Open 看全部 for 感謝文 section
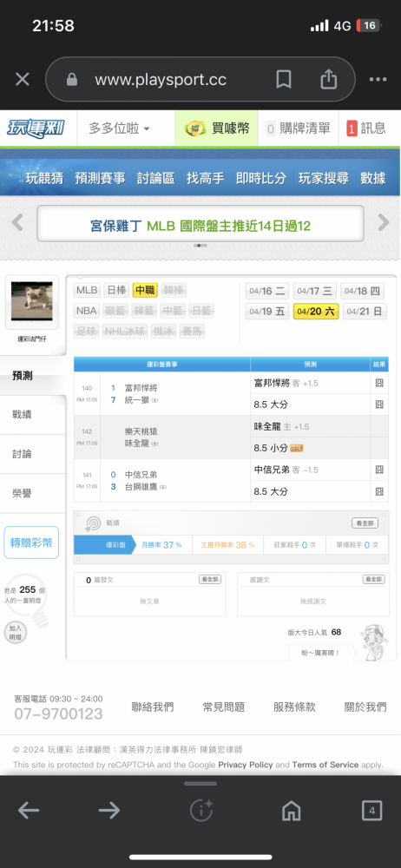This screenshot has height=868, width=401. [374, 579]
